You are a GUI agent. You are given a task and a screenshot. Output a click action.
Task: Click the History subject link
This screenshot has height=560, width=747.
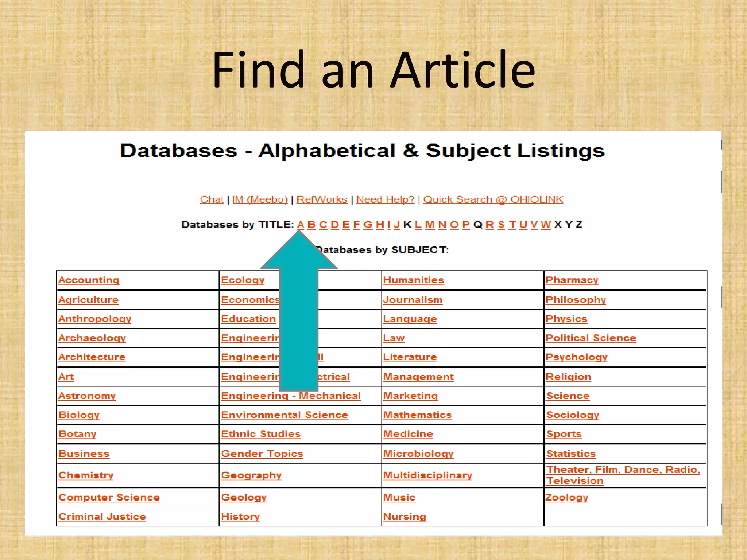click(x=240, y=517)
